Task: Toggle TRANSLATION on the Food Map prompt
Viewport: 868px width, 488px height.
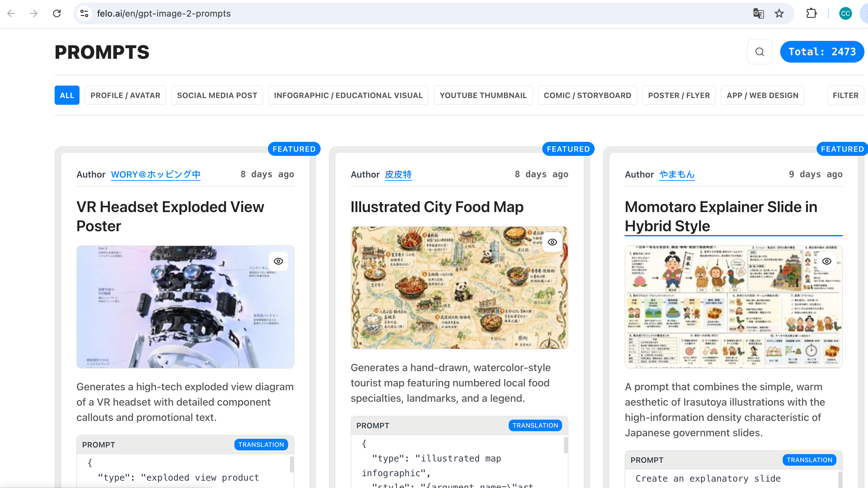Action: [x=535, y=425]
